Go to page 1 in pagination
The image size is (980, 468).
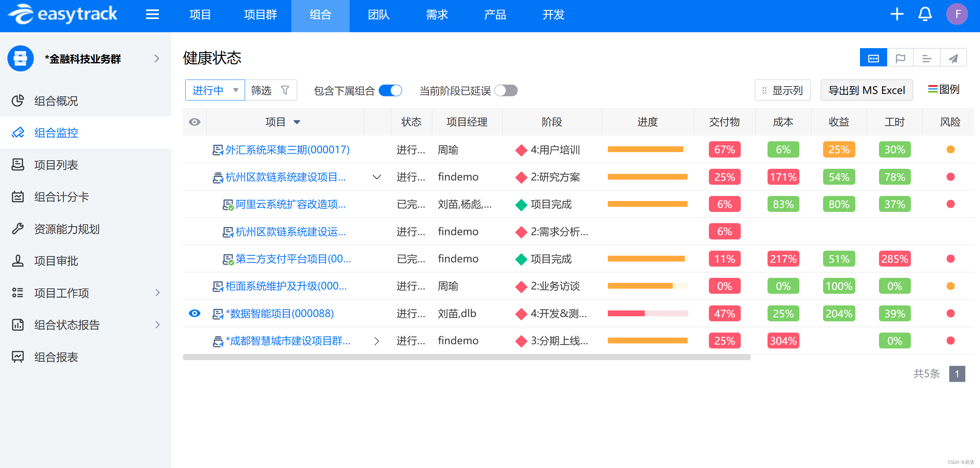pyautogui.click(x=957, y=374)
